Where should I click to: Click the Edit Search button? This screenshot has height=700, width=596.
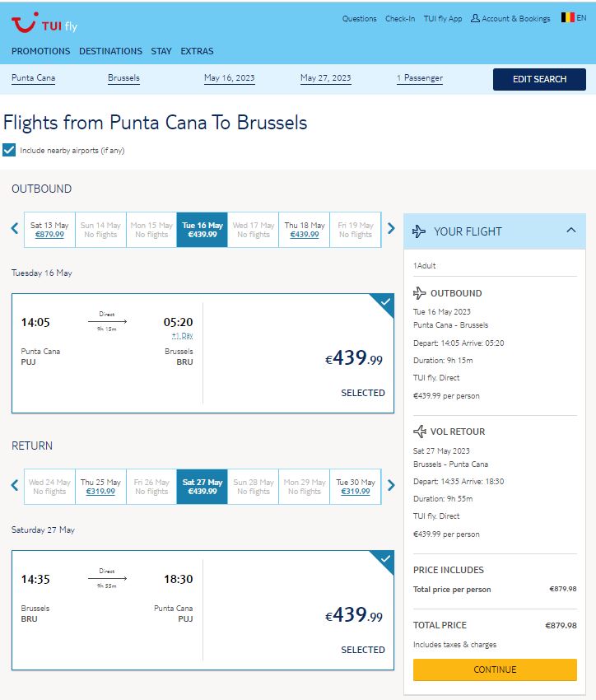point(539,79)
